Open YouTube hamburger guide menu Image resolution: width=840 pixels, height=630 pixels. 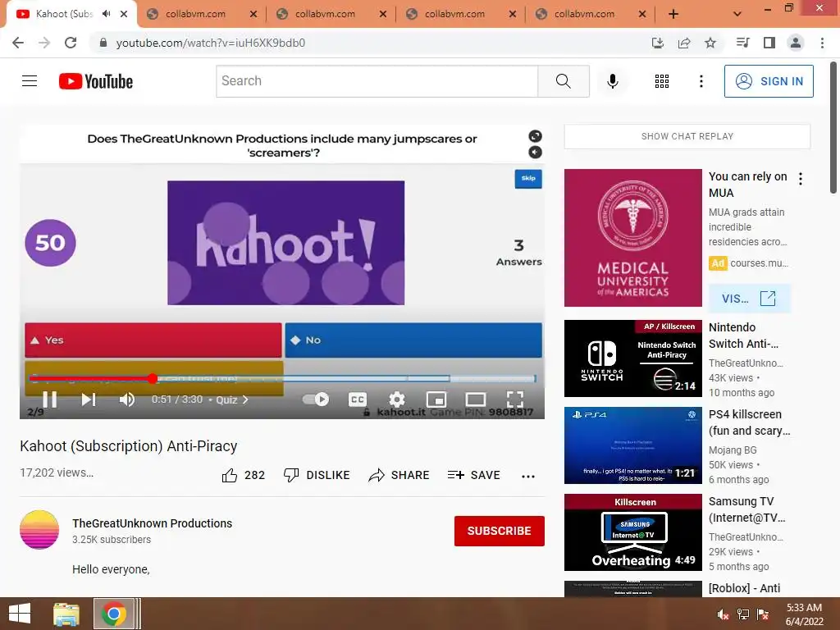click(x=30, y=81)
